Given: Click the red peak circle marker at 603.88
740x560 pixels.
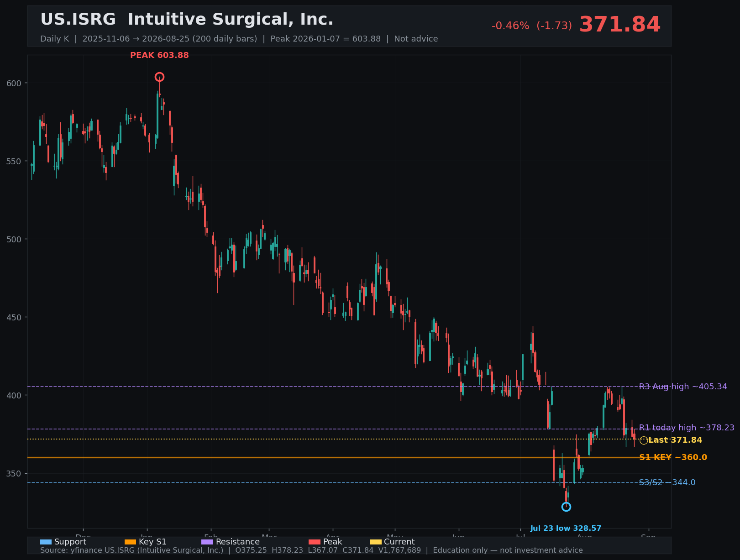Looking at the screenshot, I should 159,77.
